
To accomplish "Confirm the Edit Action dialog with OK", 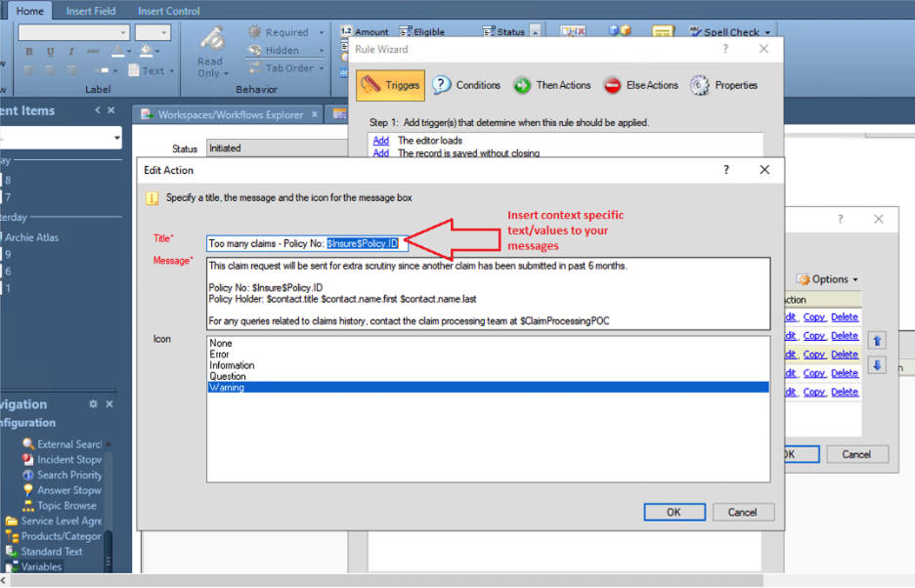I will 675,512.
